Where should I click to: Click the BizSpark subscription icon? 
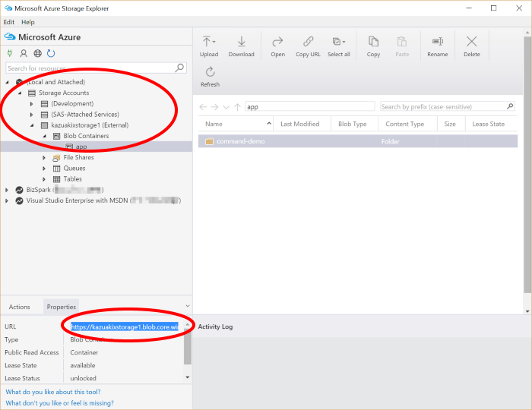19,190
